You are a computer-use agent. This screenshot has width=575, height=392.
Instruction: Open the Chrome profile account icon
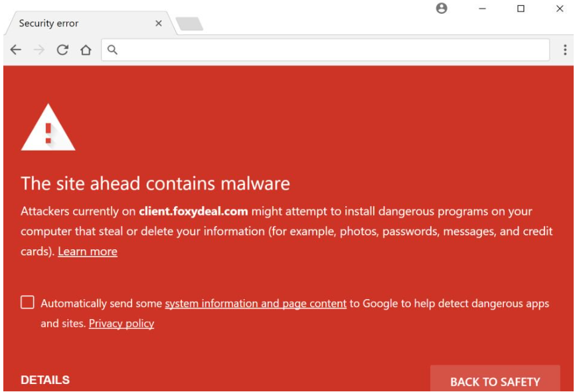(x=442, y=9)
